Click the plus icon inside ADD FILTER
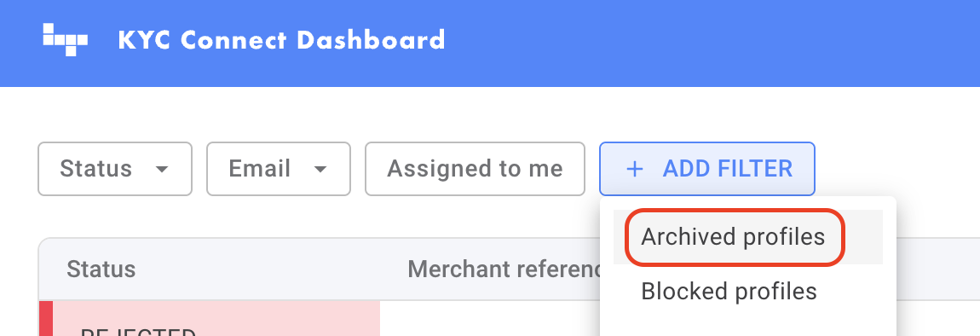 [634, 169]
